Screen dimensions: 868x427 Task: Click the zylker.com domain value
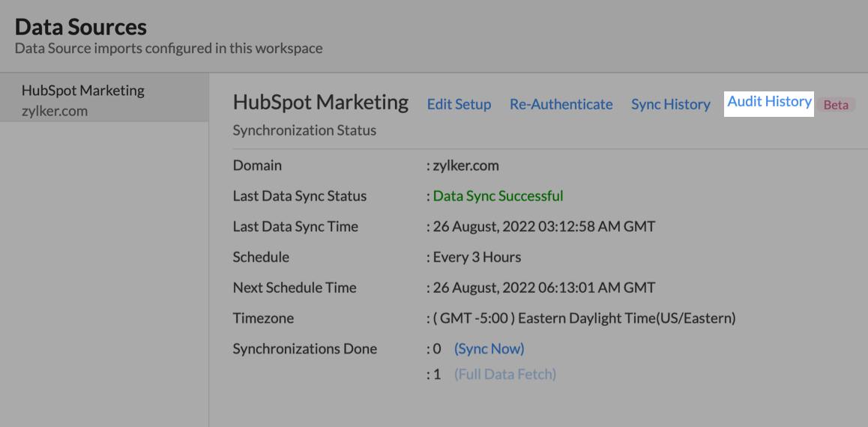tap(467, 166)
